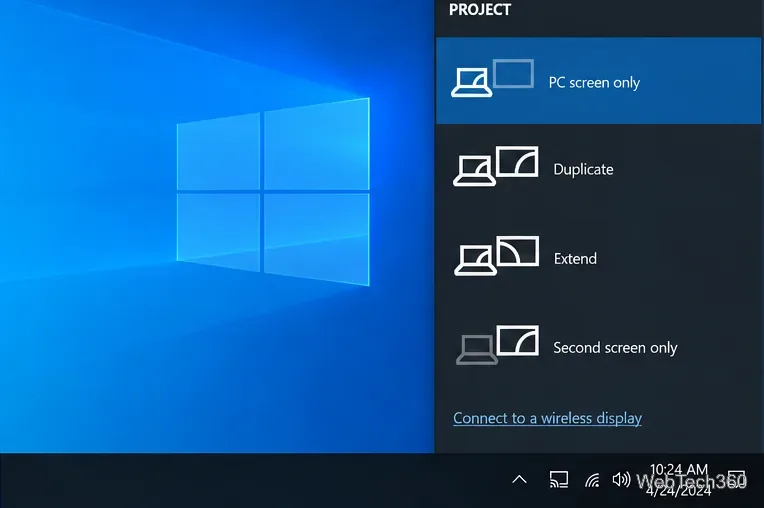Switch to Second screen only mode

coord(598,347)
